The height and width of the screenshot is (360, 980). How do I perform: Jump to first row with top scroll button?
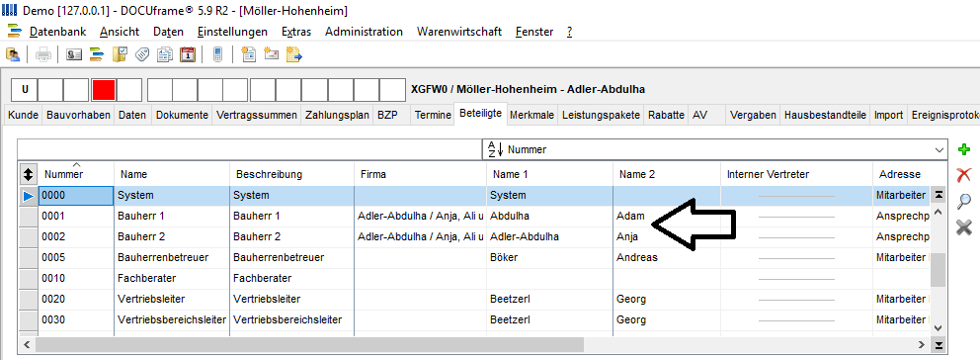pyautogui.click(x=939, y=196)
